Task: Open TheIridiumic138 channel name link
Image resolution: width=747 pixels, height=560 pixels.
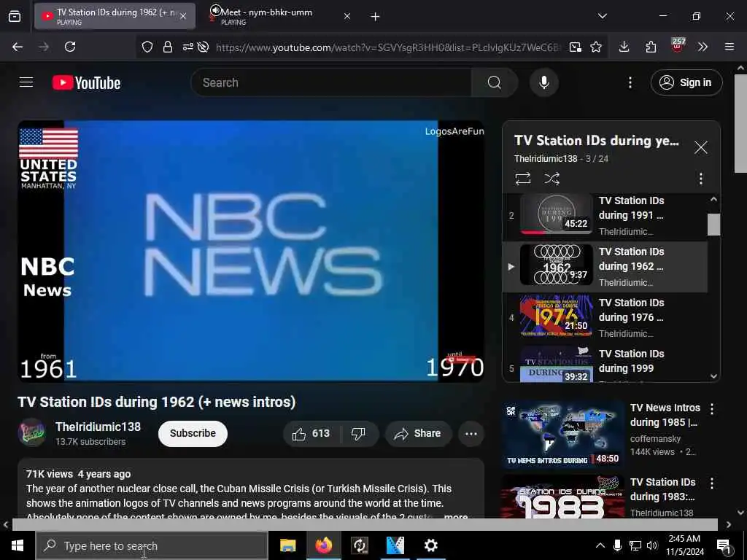Action: tap(98, 427)
